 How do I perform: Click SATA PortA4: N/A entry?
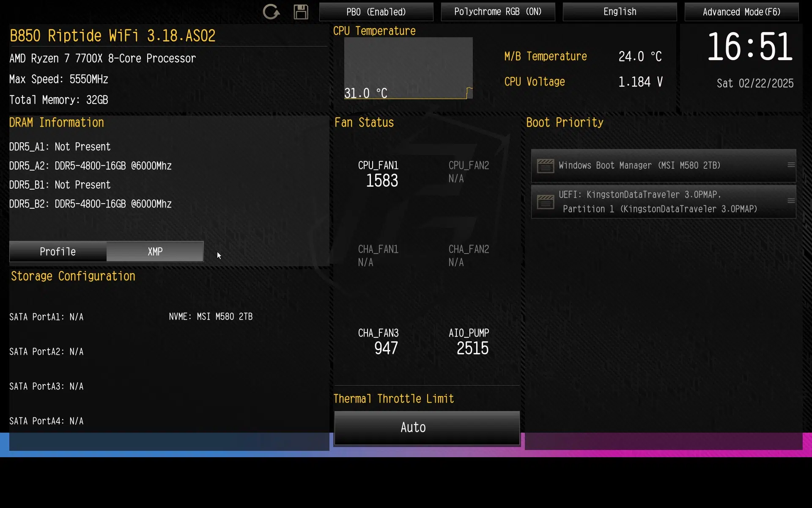(x=47, y=421)
